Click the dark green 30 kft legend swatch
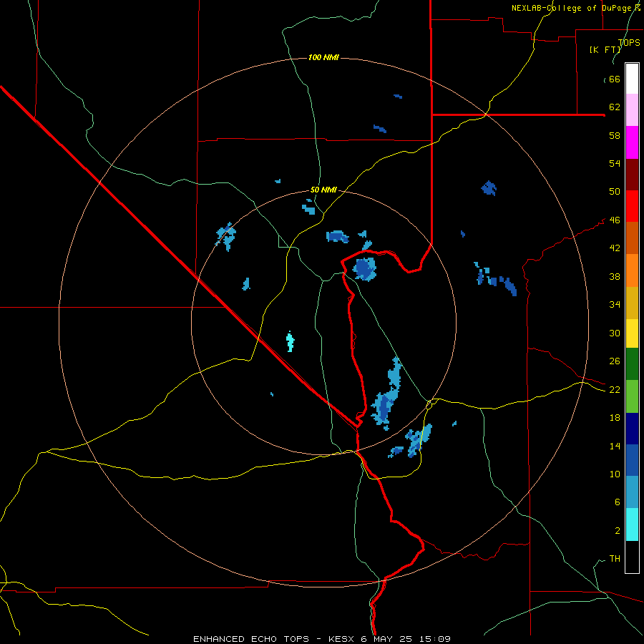The height and width of the screenshot is (644, 644). tap(632, 364)
